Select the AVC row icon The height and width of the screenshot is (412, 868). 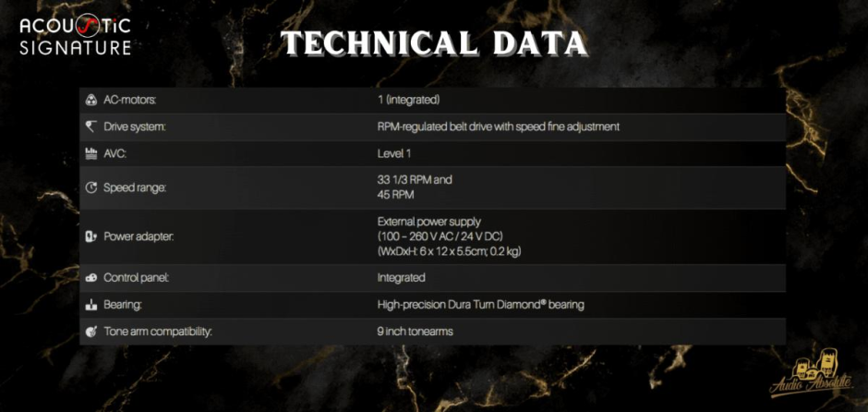click(90, 153)
